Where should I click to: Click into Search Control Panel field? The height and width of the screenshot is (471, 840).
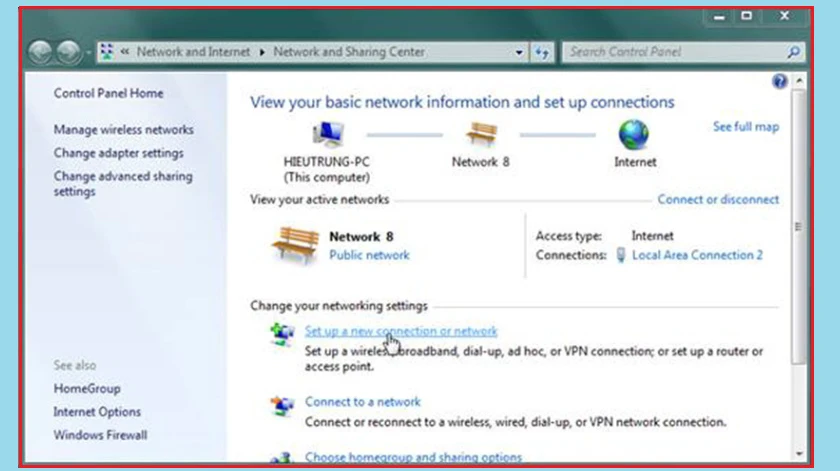pyautogui.click(x=674, y=52)
